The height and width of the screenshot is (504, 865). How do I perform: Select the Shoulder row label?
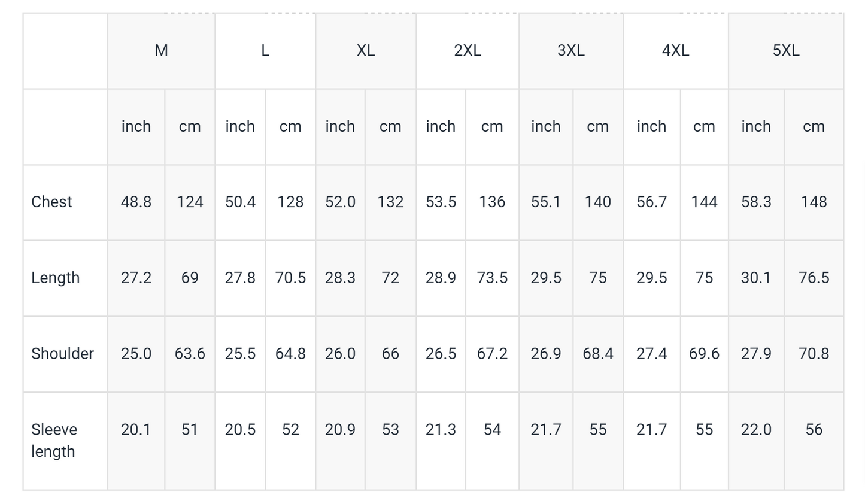[x=62, y=354]
